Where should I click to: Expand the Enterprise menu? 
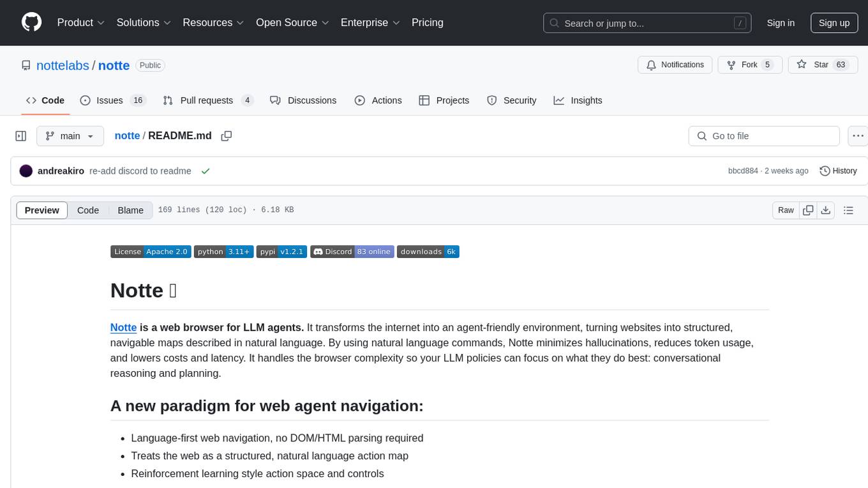(x=370, y=22)
